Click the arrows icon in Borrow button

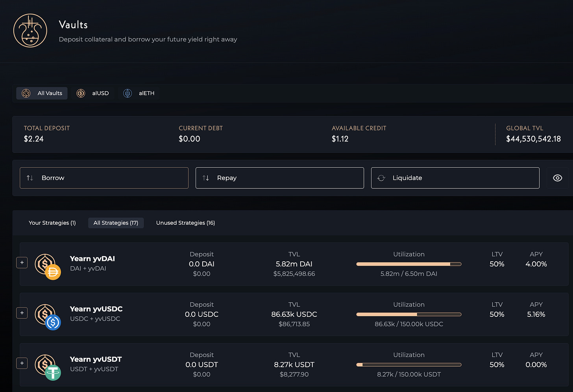pyautogui.click(x=30, y=178)
